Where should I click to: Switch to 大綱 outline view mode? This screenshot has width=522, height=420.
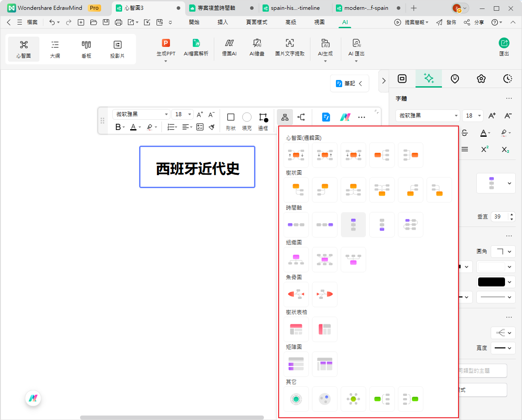pyautogui.click(x=55, y=49)
